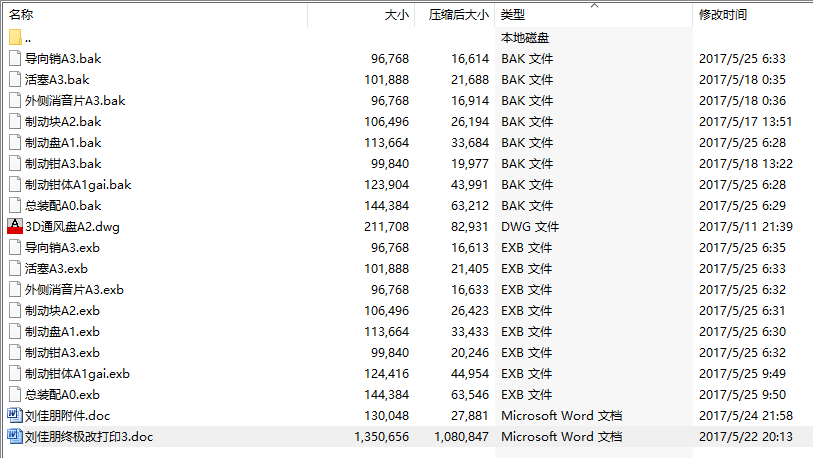Screen dimensions: 813x458
Task: Click the AutoCAD icon of 3D通风盘A2.dwg
Action: tap(15, 227)
